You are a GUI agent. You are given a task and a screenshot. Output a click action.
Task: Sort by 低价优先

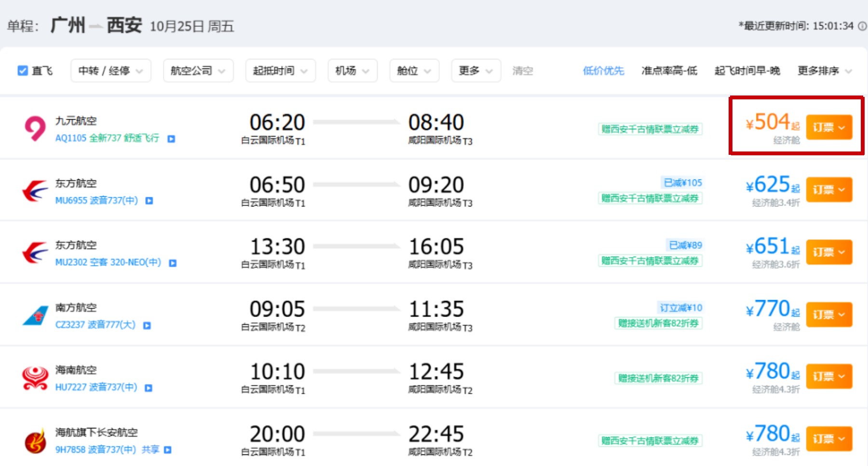click(603, 71)
